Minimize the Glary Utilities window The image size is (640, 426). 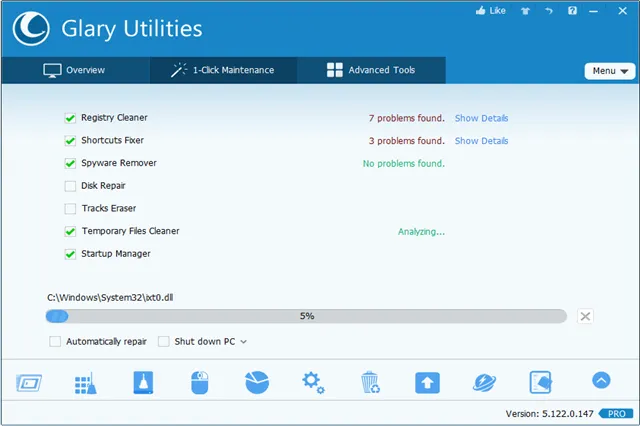tap(593, 11)
